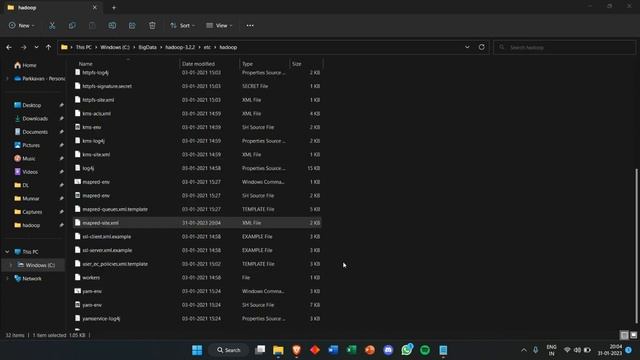Go forward with the right arrow
640x360 pixels.
[23, 47]
